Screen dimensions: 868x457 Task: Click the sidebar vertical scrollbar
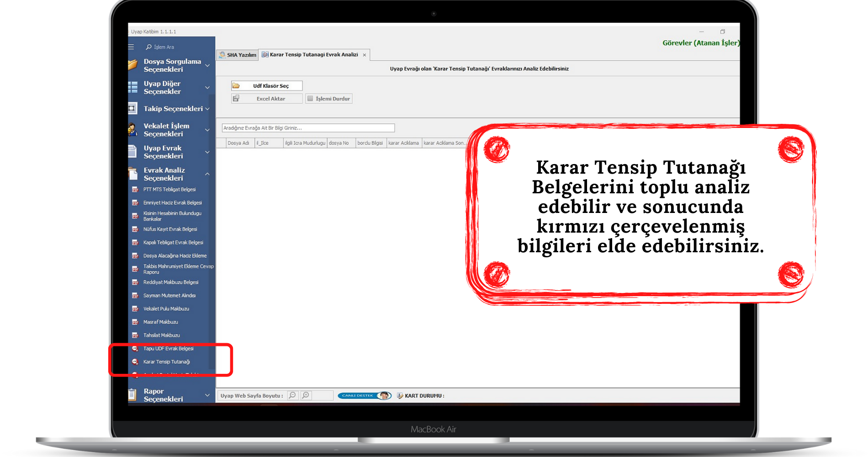211,232
